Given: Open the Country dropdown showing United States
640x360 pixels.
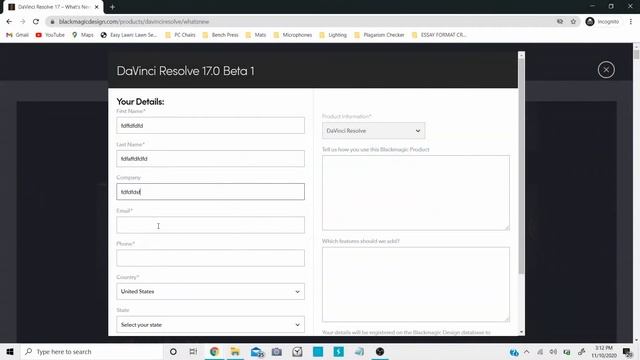Looking at the screenshot, I should 210,291.
